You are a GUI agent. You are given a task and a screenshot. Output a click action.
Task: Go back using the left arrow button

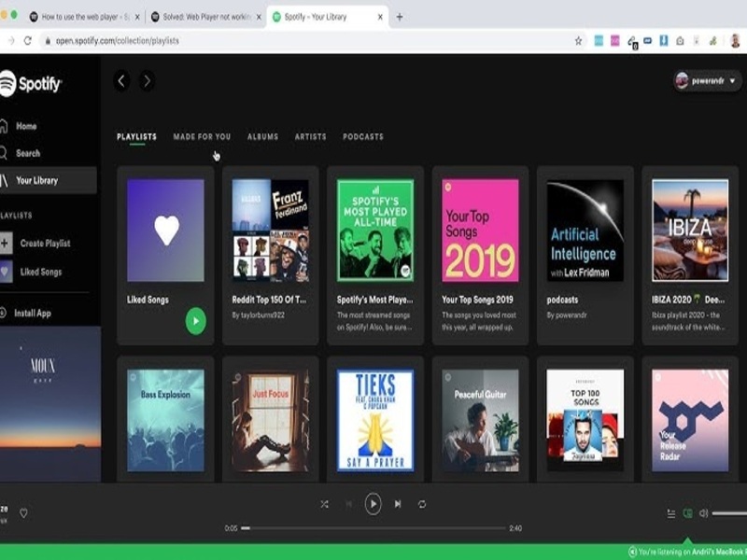click(x=121, y=81)
